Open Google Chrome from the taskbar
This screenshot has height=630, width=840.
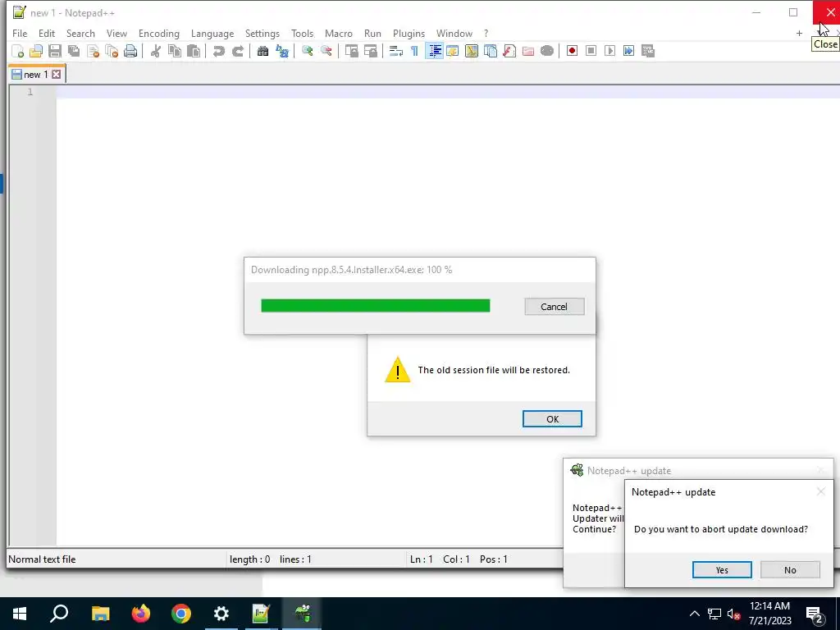click(x=181, y=614)
